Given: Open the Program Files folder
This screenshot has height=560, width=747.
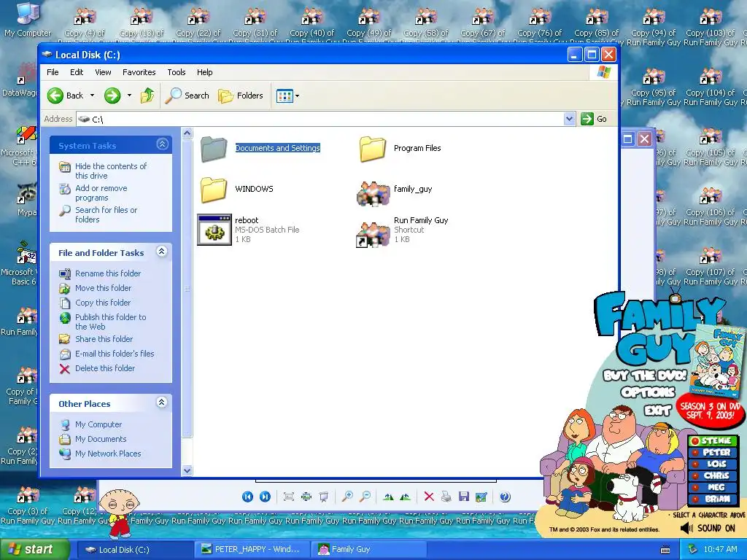Looking at the screenshot, I should tap(373, 149).
